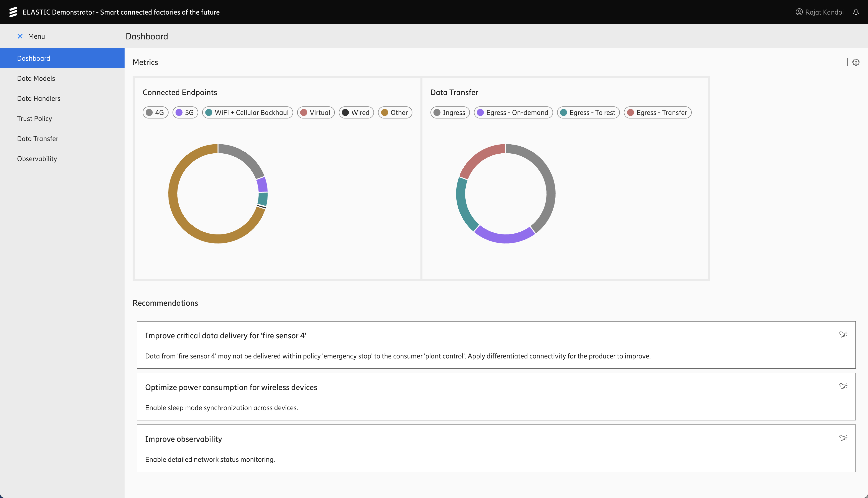Click apply icon on Improve observability card
Viewport: 868px width, 498px height.
click(x=843, y=438)
